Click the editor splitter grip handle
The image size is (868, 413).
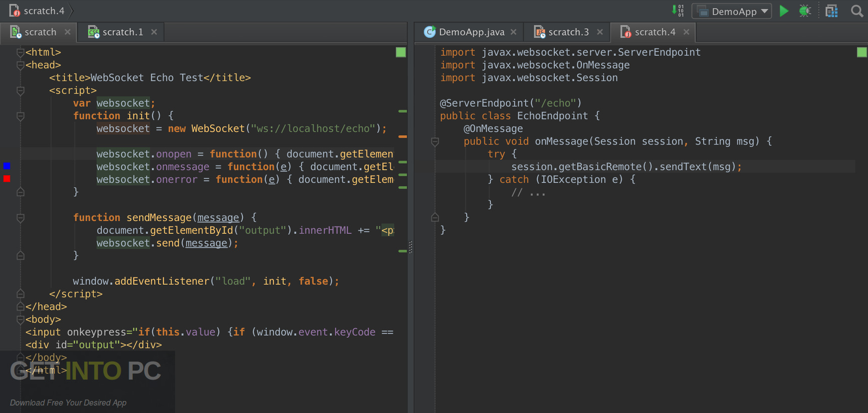(411, 247)
